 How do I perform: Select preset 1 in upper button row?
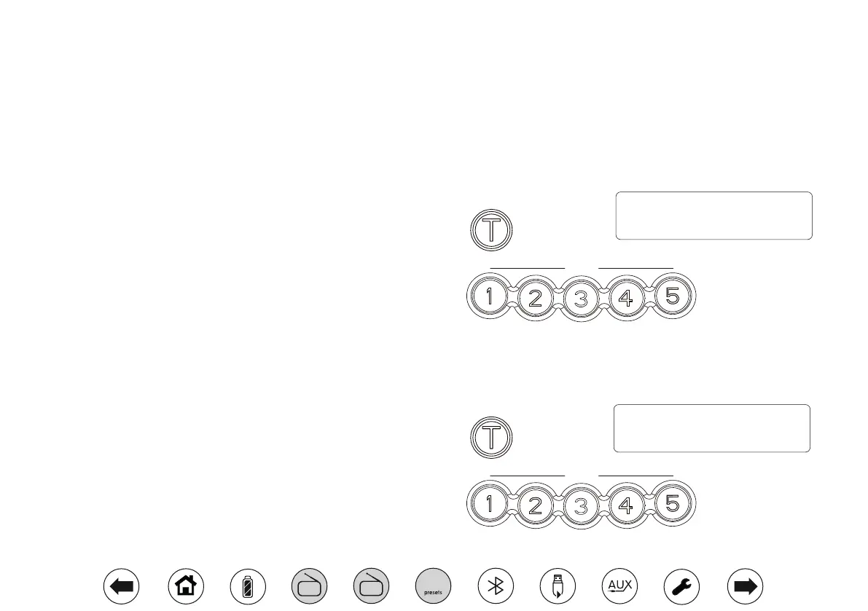tap(489, 296)
